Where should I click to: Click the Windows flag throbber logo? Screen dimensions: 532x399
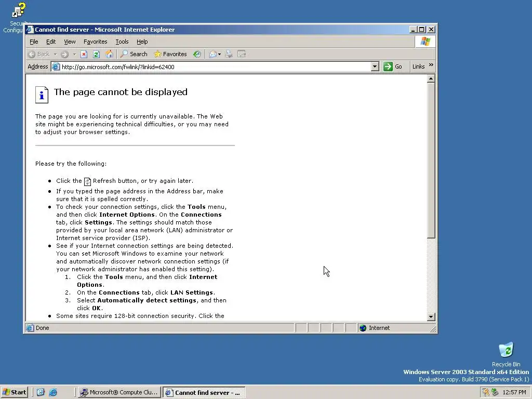point(425,42)
